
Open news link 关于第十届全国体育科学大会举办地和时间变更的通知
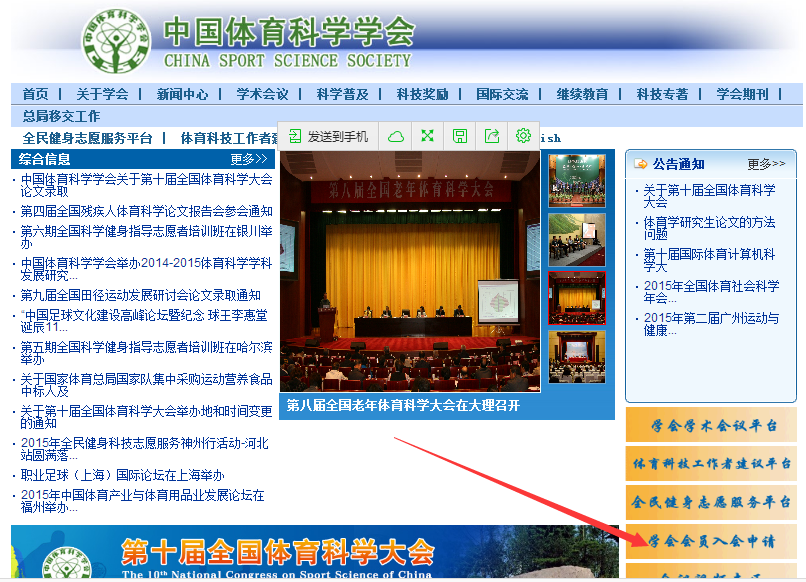click(x=146, y=417)
